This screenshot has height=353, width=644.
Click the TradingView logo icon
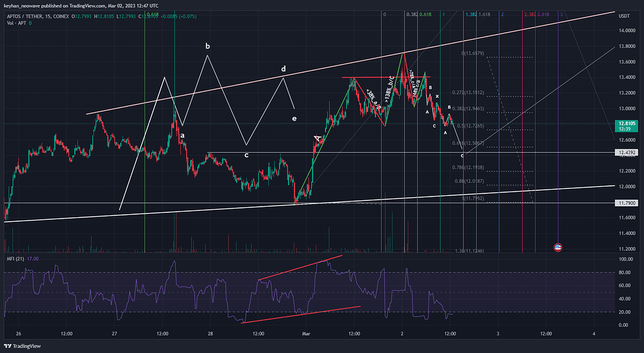click(x=8, y=346)
